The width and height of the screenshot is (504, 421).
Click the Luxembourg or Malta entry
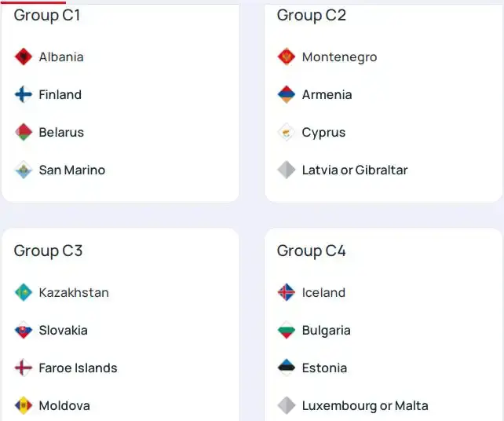365,405
